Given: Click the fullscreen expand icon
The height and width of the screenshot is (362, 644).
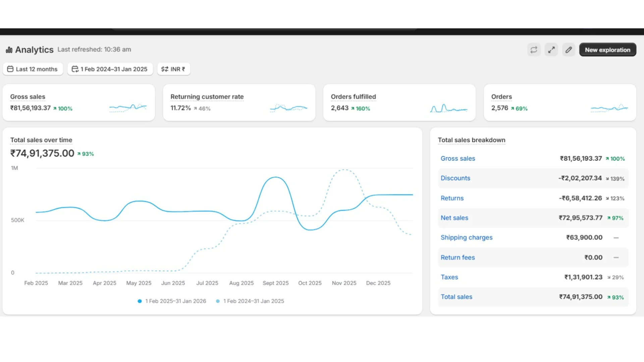Looking at the screenshot, I should point(551,50).
